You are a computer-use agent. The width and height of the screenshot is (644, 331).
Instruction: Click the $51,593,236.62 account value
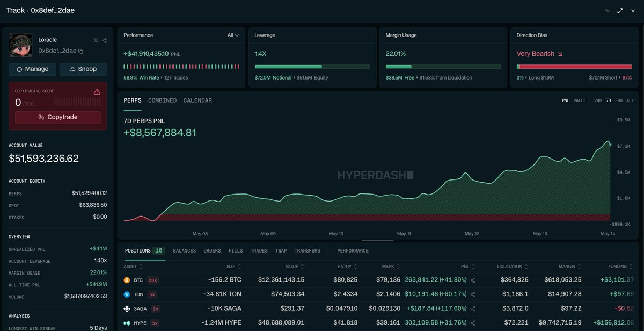pos(43,159)
